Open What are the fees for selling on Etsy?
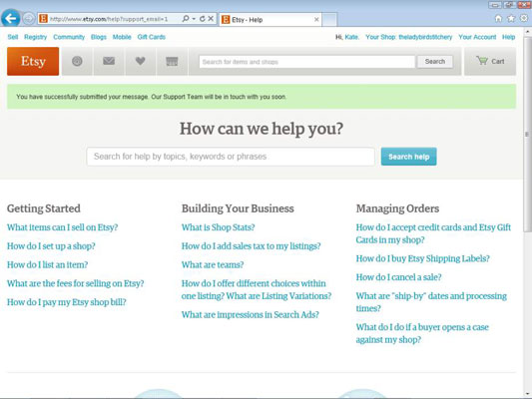 click(x=75, y=283)
